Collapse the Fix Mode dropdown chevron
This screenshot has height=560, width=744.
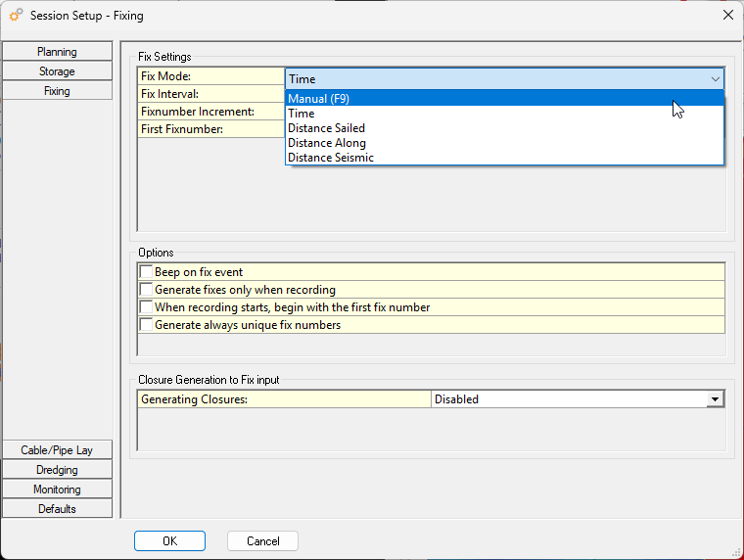pos(715,79)
